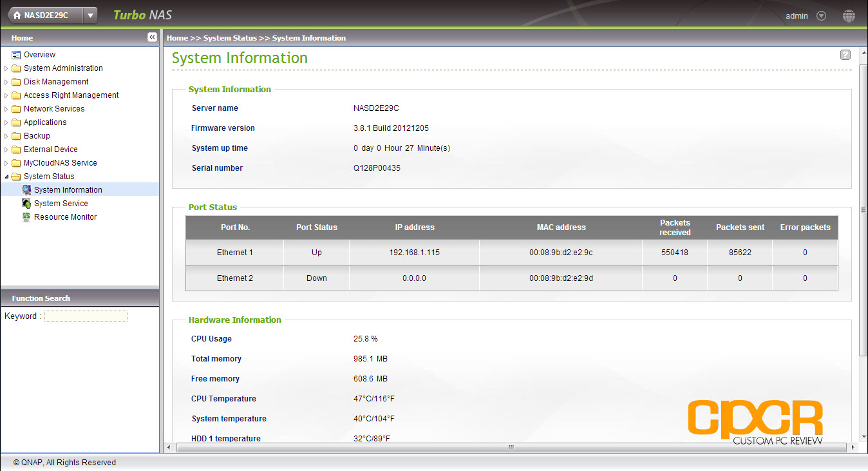Open the help question mark icon

pos(845,55)
